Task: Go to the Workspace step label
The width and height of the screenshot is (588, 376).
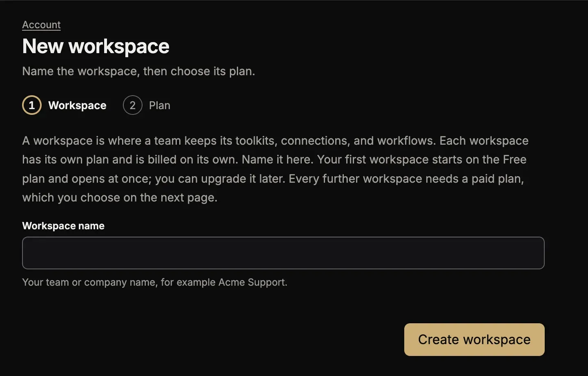Action: [77, 105]
